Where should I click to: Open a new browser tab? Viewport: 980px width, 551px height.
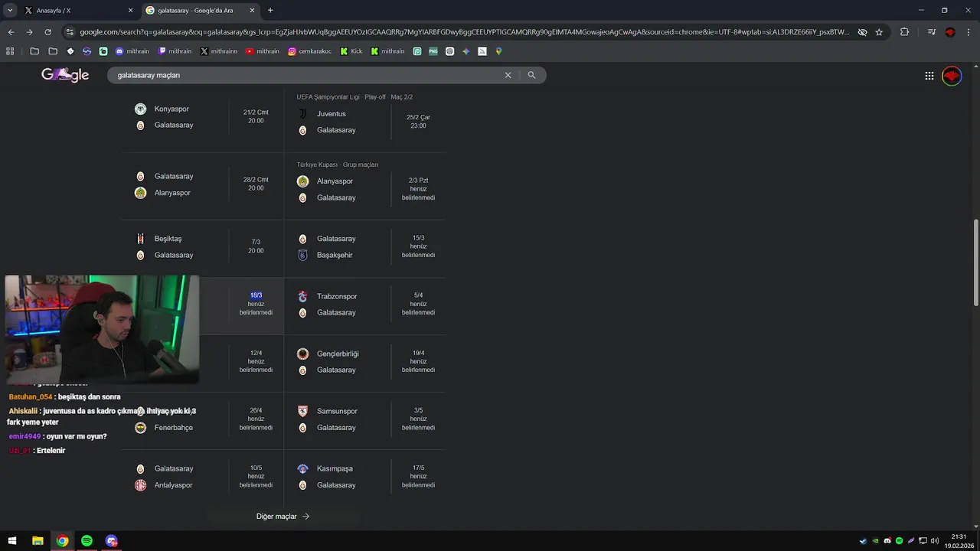pyautogui.click(x=270, y=11)
